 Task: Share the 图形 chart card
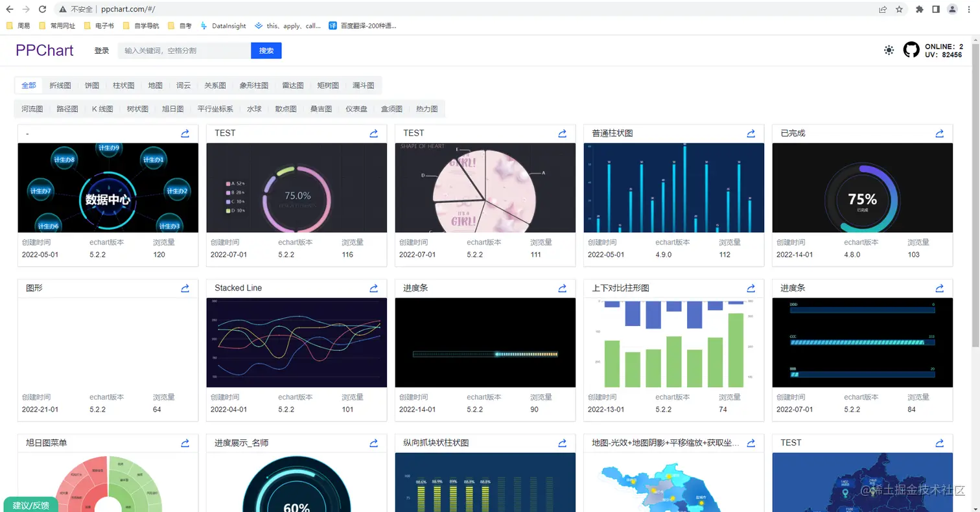[185, 288]
